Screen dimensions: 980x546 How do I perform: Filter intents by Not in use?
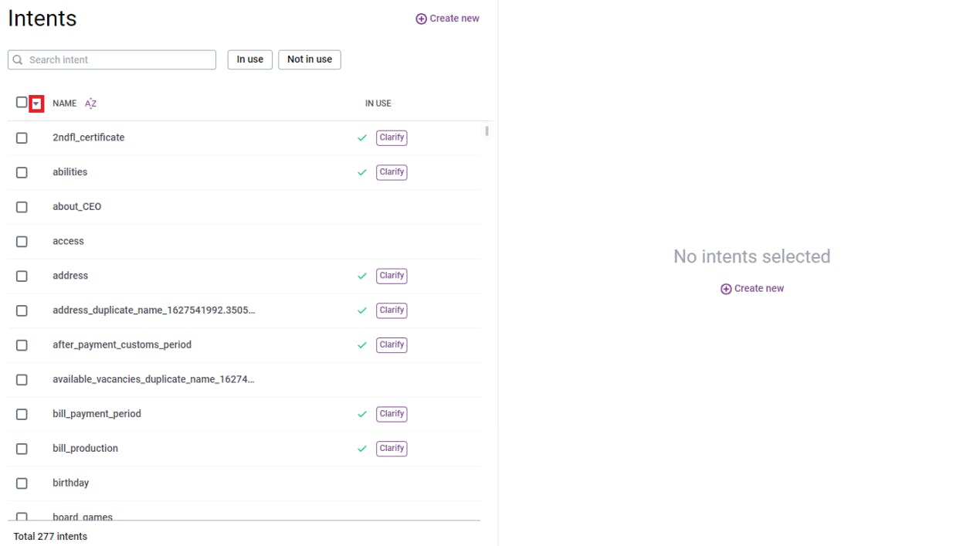coord(310,59)
